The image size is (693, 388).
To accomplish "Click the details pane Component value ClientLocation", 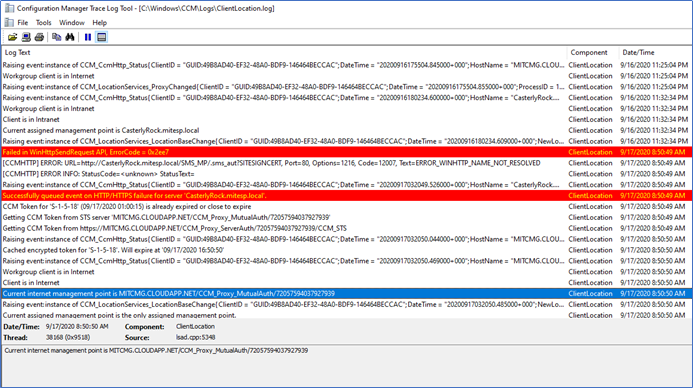I will (195, 327).
